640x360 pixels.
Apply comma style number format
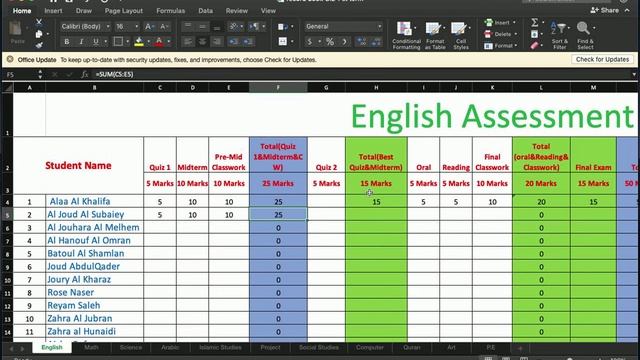[344, 42]
